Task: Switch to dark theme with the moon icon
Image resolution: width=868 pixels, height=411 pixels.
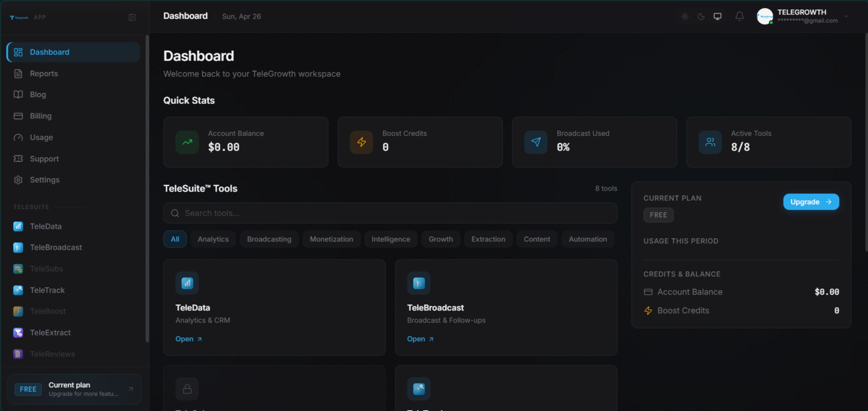Action: (701, 16)
